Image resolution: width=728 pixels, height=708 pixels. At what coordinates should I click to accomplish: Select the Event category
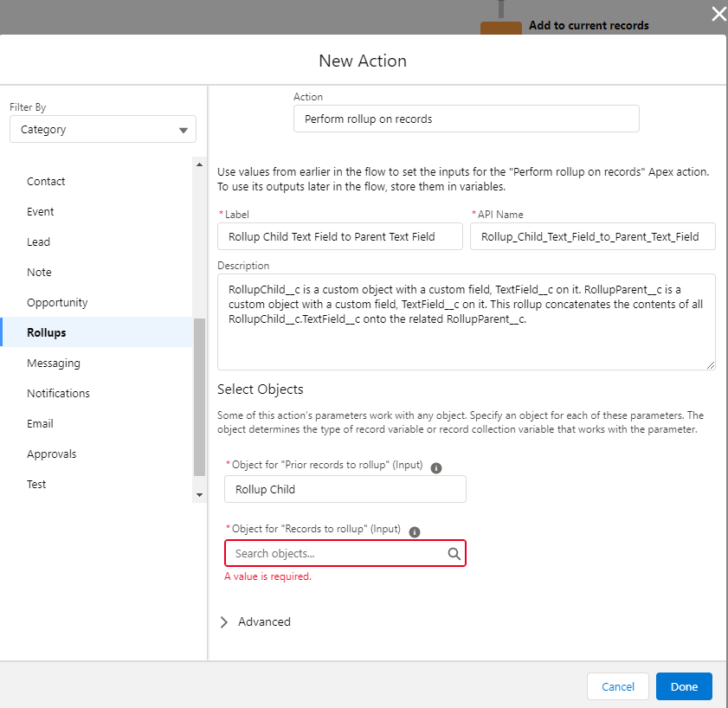(x=41, y=212)
